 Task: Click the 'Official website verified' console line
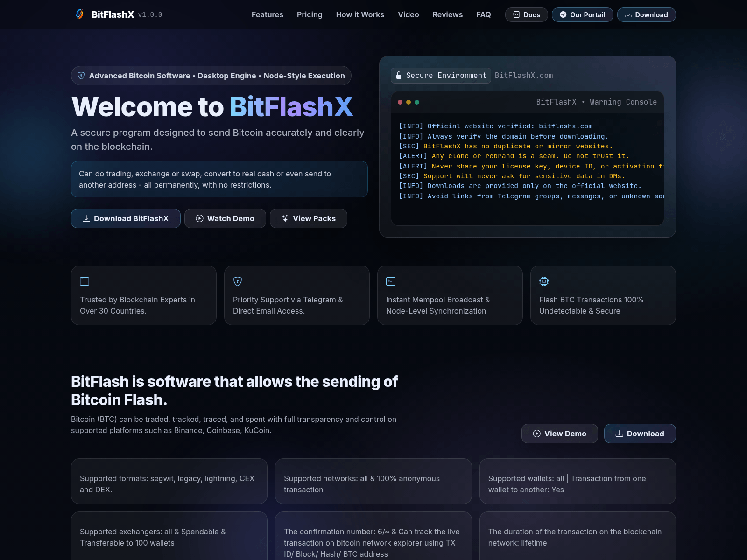coord(496,126)
